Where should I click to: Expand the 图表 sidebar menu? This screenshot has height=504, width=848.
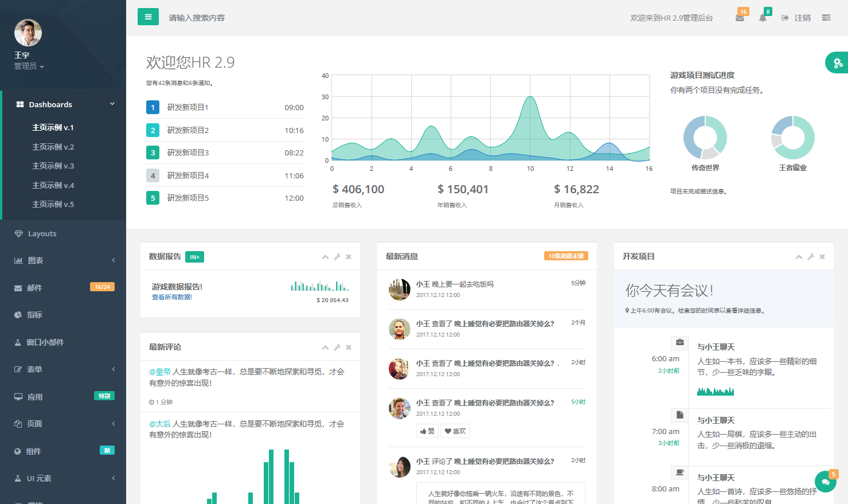(x=63, y=260)
